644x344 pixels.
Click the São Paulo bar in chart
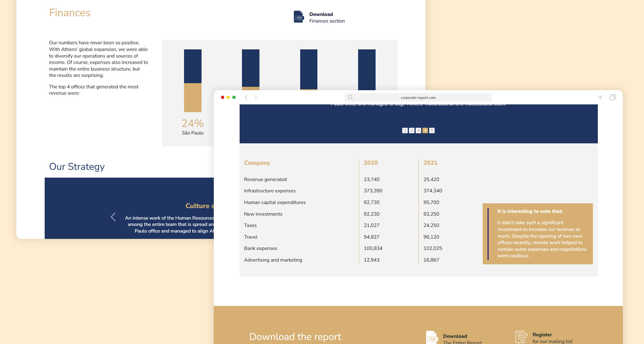point(193,81)
